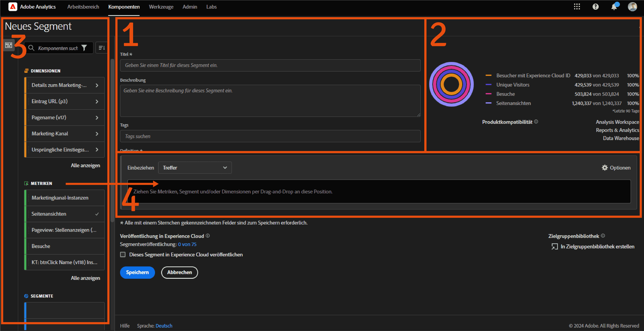644x331 pixels.
Task: Open the component filter funnel icon
Action: [x=84, y=48]
